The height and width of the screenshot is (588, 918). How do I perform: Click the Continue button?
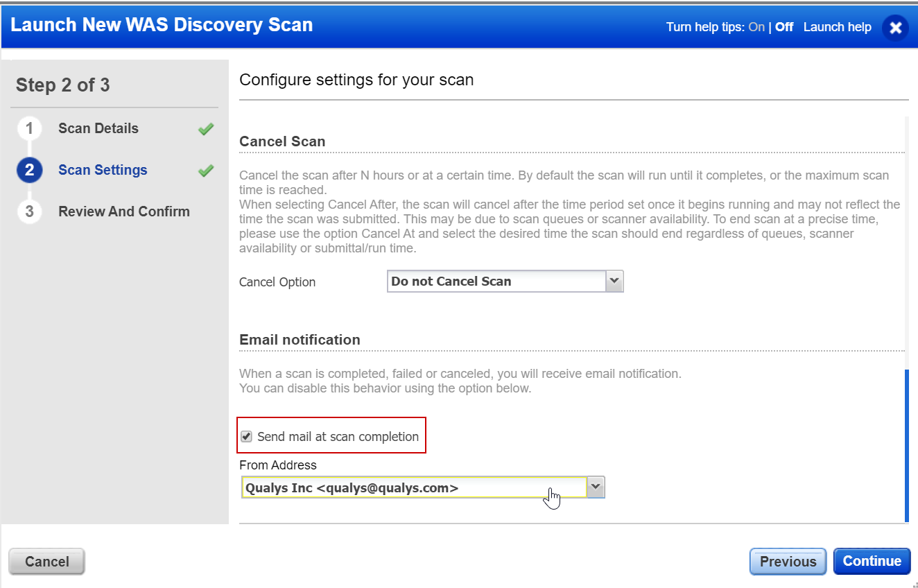(872, 561)
